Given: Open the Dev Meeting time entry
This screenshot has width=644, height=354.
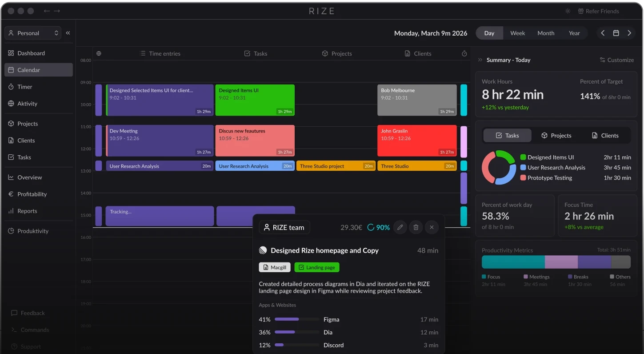Looking at the screenshot, I should pyautogui.click(x=160, y=141).
